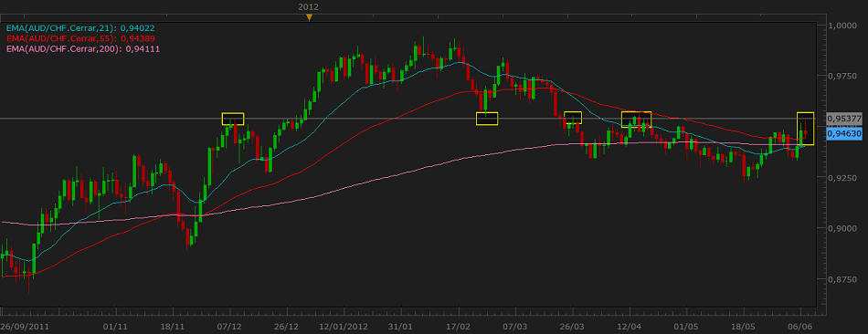Select the yellow rectangle at 26/03

click(x=573, y=117)
